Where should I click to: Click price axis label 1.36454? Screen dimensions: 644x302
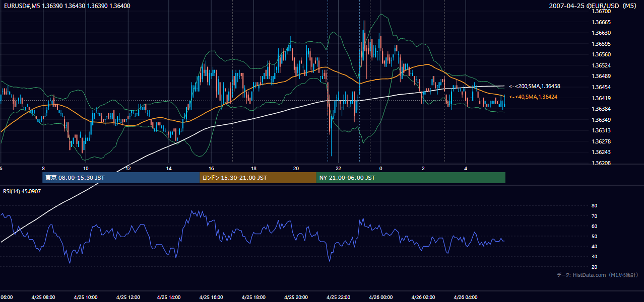[601, 87]
